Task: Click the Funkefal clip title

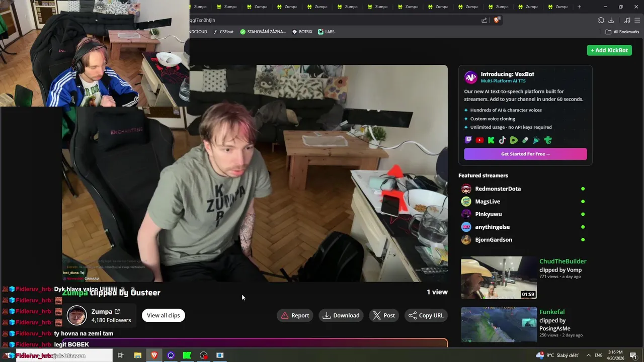Action: tap(552, 312)
